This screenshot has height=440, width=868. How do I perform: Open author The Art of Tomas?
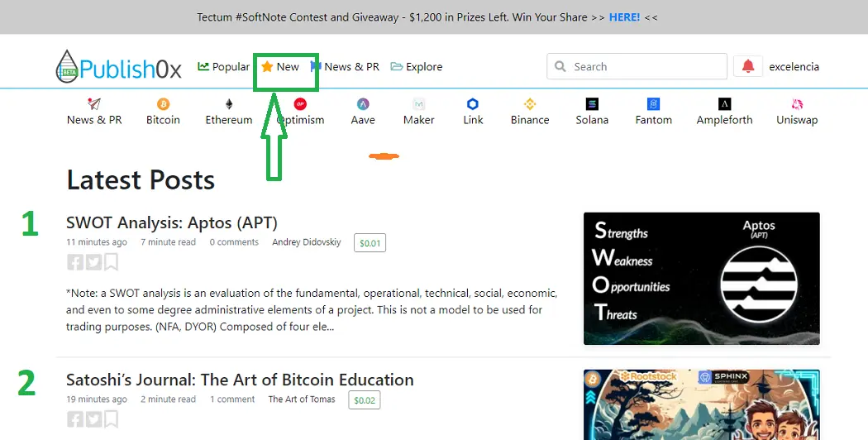(x=302, y=399)
